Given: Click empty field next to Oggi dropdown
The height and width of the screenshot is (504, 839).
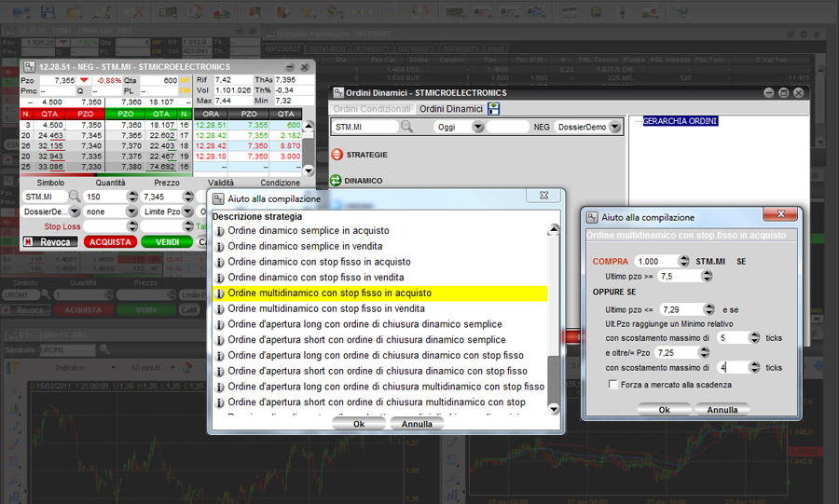Looking at the screenshot, I should 508,127.
